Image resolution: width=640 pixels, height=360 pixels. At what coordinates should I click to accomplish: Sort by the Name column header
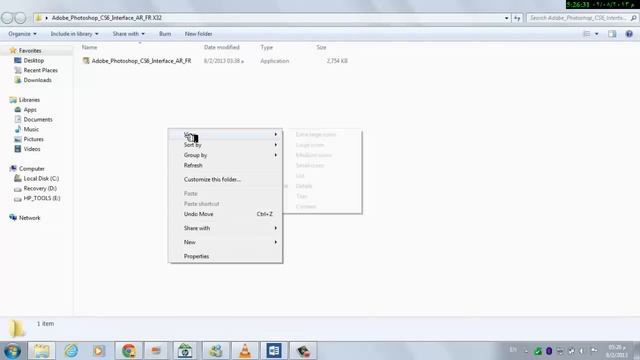pyautogui.click(x=89, y=47)
